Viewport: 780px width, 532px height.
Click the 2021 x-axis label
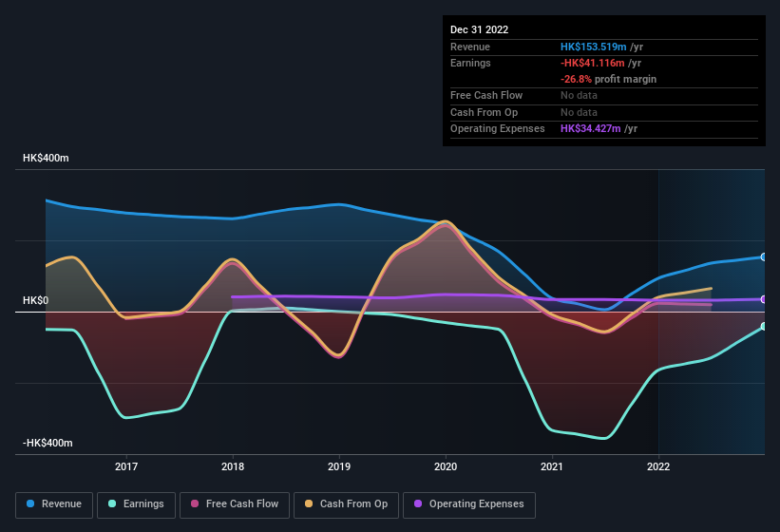pos(552,466)
